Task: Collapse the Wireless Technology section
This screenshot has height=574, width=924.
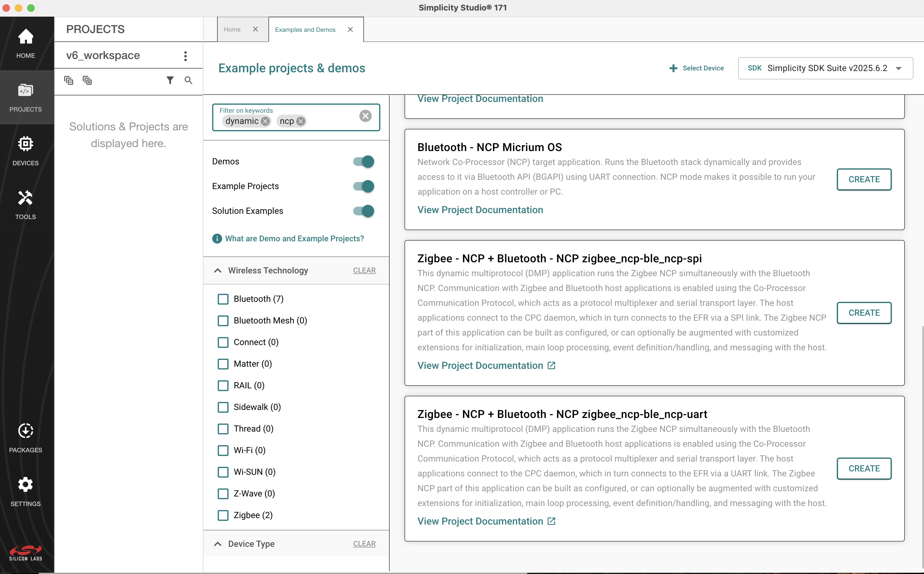Action: click(x=218, y=270)
